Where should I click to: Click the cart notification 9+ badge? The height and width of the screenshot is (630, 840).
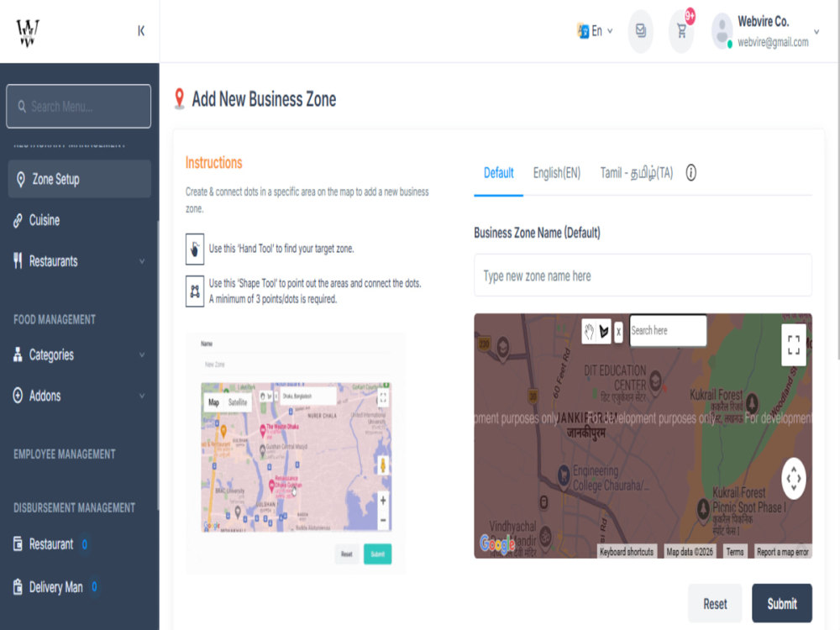click(690, 16)
